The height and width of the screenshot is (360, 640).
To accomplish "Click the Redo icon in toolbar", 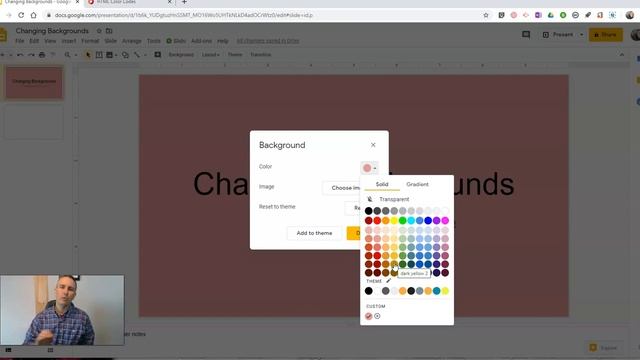I will [x=31, y=55].
